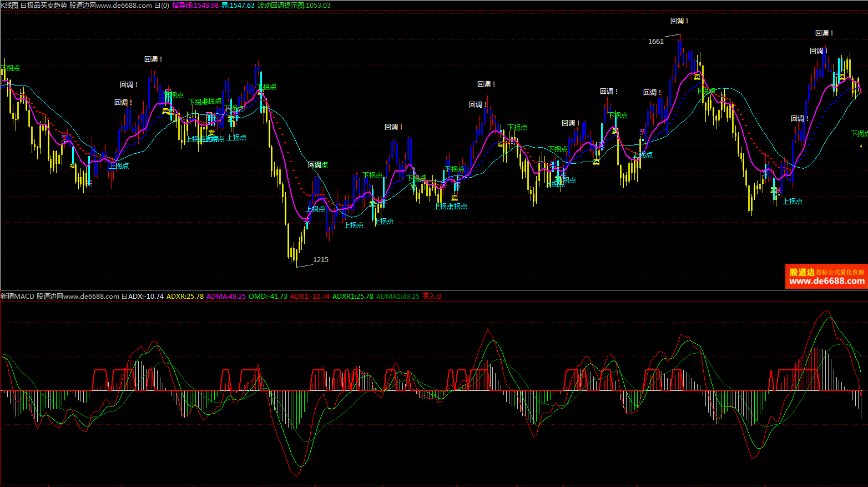Click the 回调！ warning above the 1661 peak
The height and width of the screenshot is (487, 868).
tap(679, 21)
